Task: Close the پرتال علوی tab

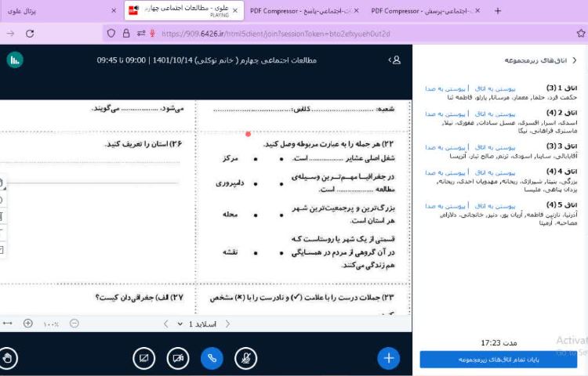Action: (x=114, y=11)
